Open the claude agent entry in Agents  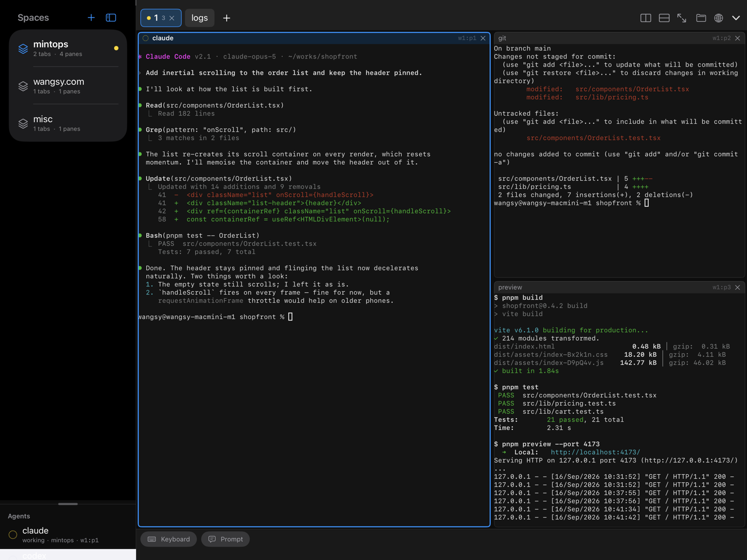(68, 535)
